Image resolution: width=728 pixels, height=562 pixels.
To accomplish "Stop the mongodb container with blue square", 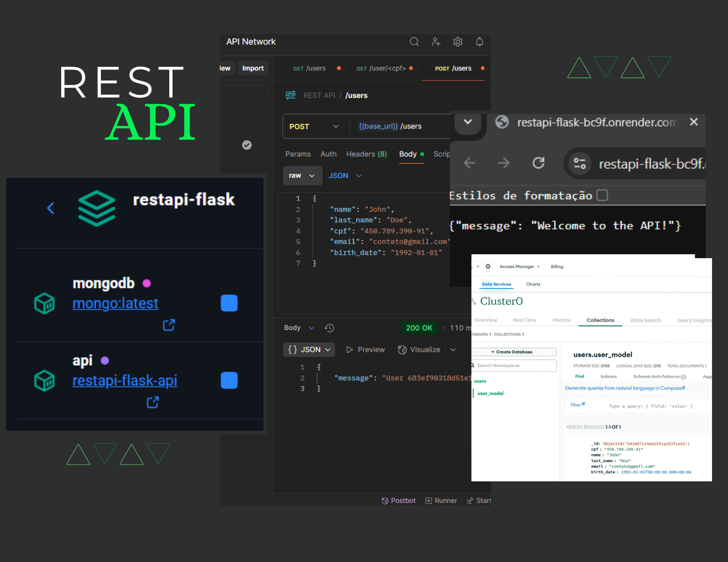I will 229,303.
